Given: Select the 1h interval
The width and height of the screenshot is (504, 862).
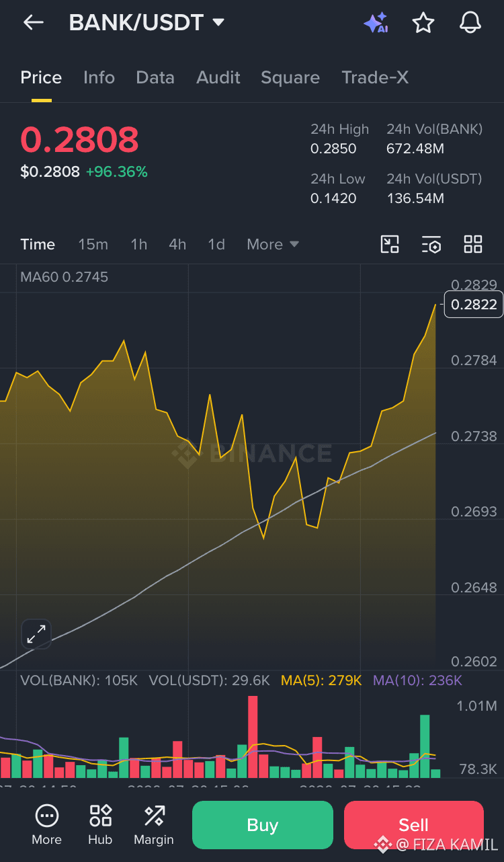Looking at the screenshot, I should tap(139, 244).
